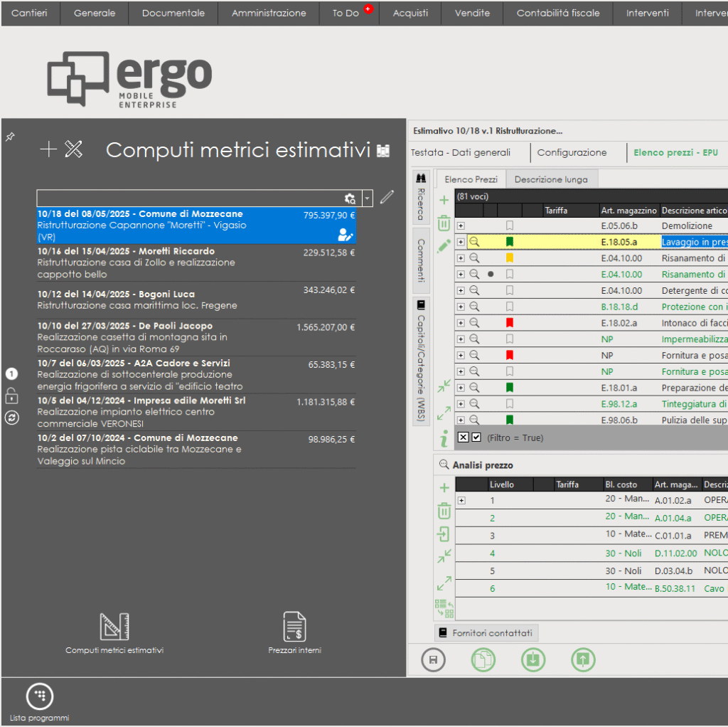Open the Amministrazione menu

(x=269, y=13)
